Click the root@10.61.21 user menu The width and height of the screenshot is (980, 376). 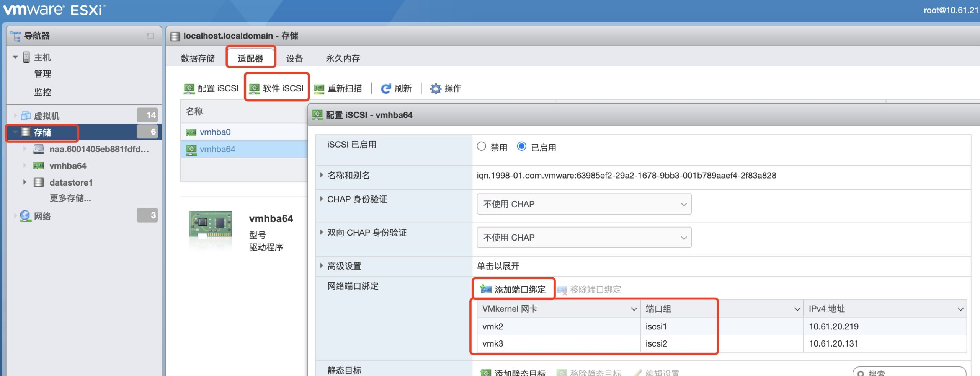tap(951, 10)
